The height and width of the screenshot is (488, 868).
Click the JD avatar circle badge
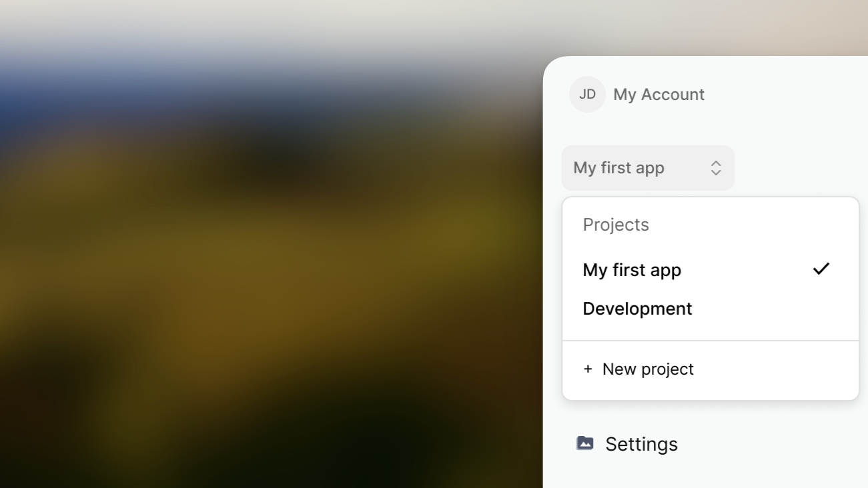(x=586, y=94)
